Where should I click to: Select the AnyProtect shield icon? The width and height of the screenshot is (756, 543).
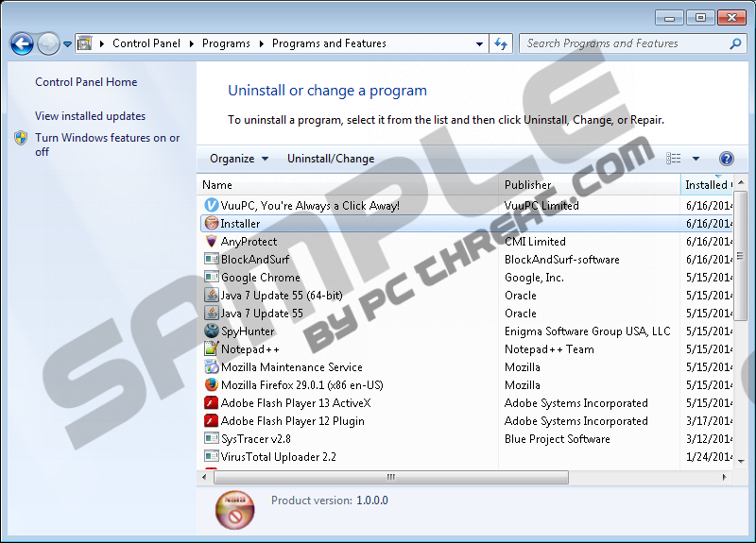click(211, 242)
